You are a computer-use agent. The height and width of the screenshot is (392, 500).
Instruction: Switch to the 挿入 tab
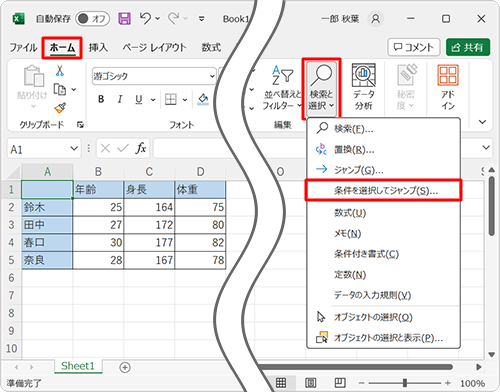[x=98, y=47]
